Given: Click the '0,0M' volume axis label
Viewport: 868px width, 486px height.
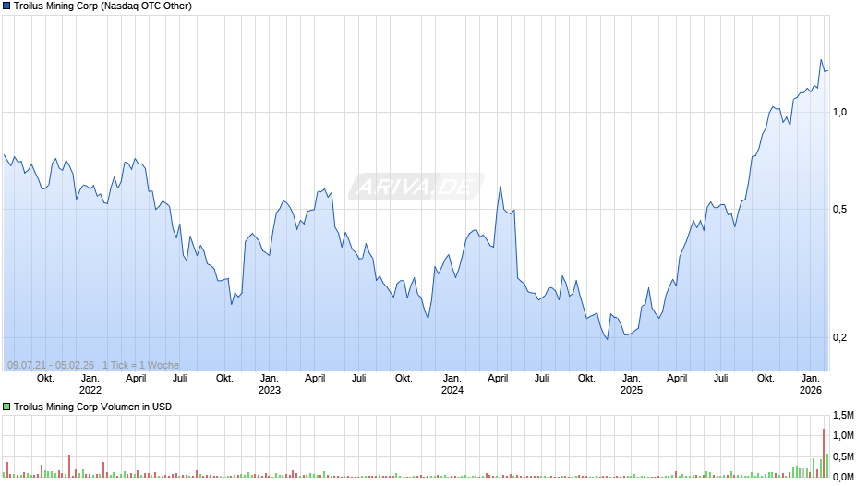Looking at the screenshot, I should [x=843, y=477].
